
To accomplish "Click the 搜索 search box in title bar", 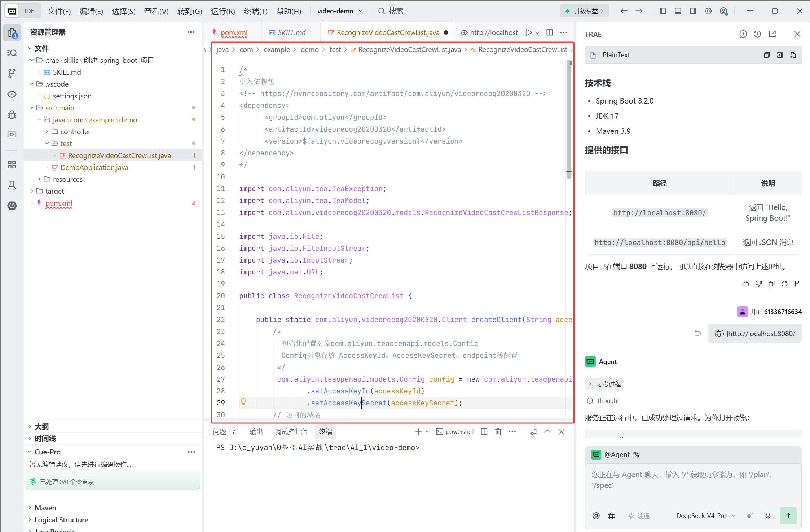I will coord(391,11).
